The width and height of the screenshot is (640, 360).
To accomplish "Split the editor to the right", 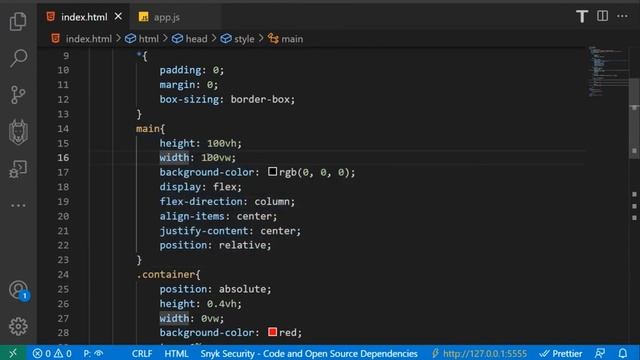I will pyautogui.click(x=602, y=16).
